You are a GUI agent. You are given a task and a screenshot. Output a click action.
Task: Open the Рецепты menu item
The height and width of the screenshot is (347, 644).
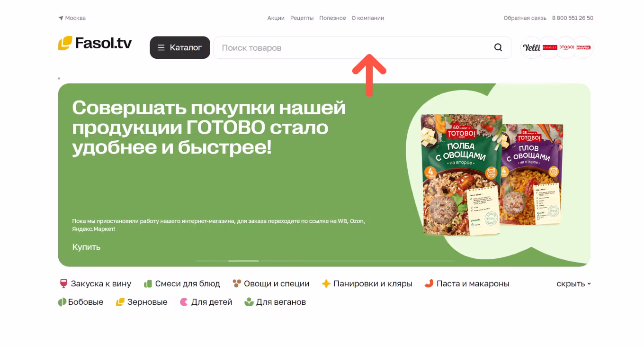pos(302,18)
